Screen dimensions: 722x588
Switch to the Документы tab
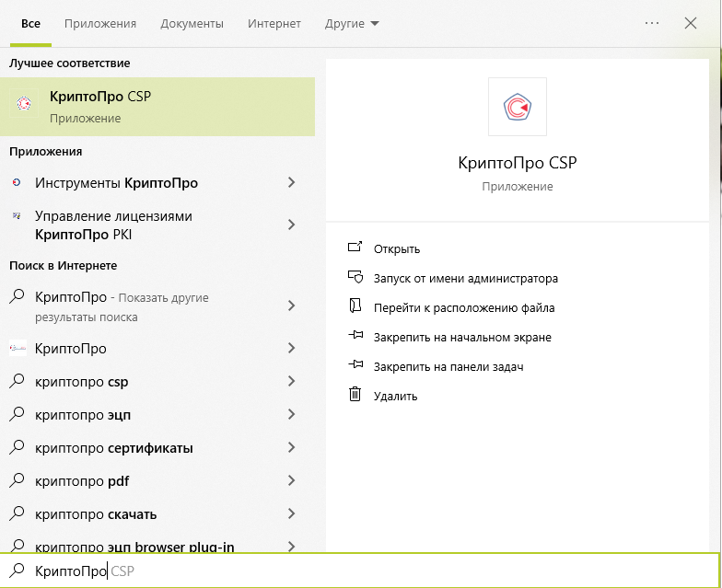click(x=192, y=24)
